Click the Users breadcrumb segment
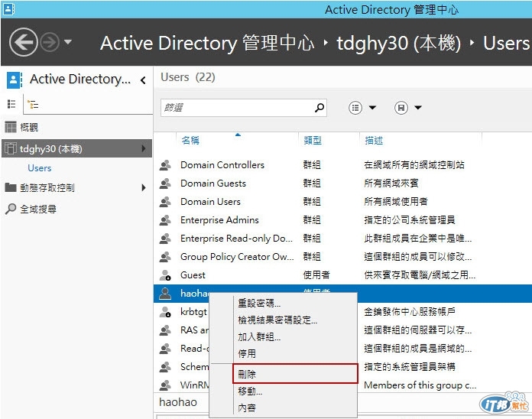The width and height of the screenshot is (532, 419). coord(507,43)
